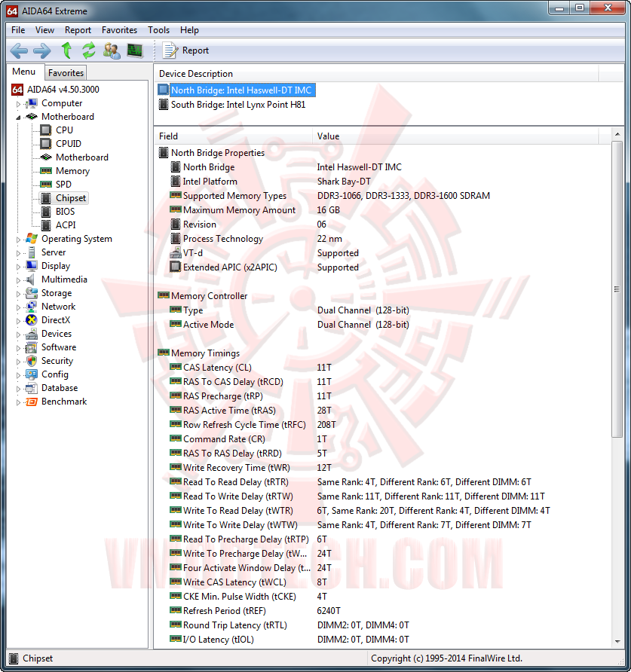Select the Software tree icon

(x=32, y=347)
